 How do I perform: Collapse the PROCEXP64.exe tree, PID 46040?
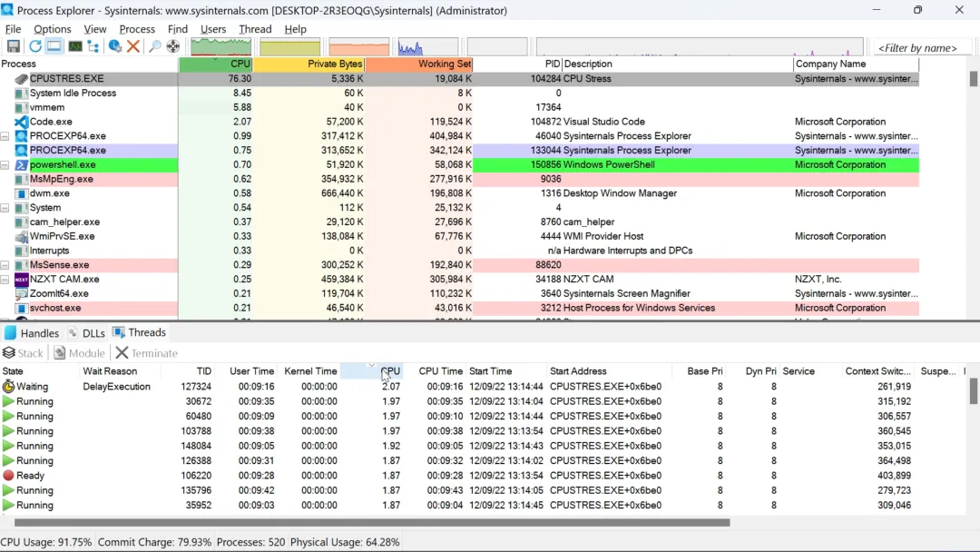5,135
